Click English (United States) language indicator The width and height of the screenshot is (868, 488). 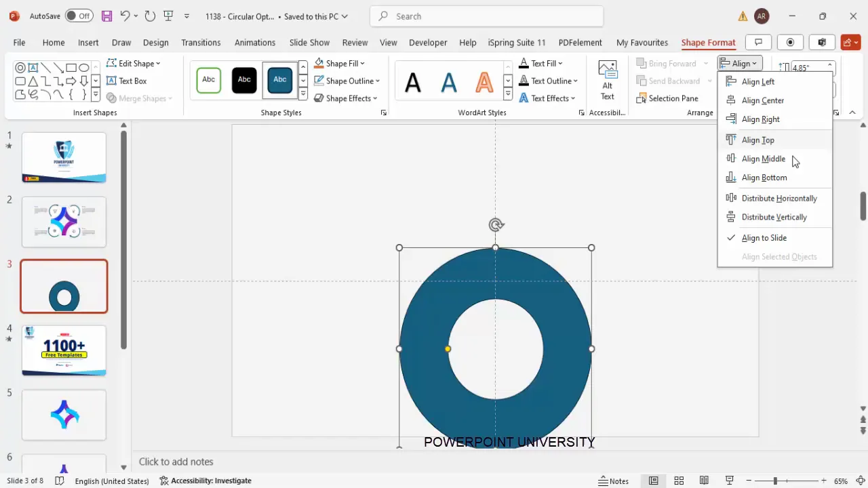coord(112,481)
